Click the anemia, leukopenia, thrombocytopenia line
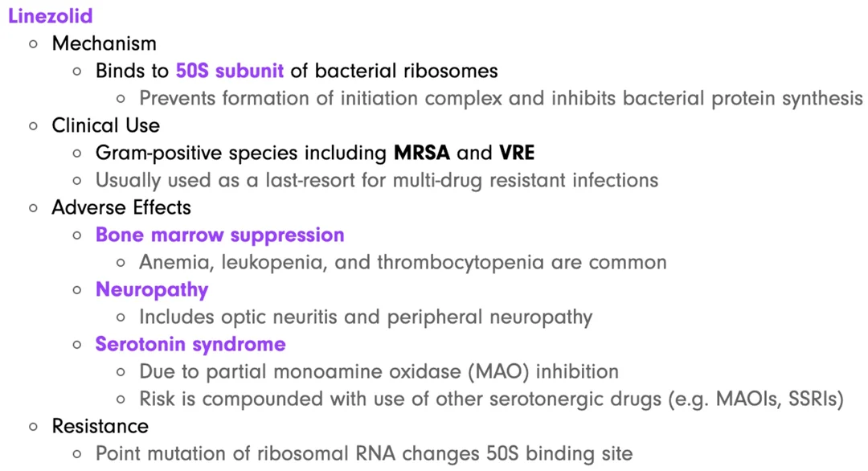This screenshot has width=868, height=471. (x=403, y=262)
